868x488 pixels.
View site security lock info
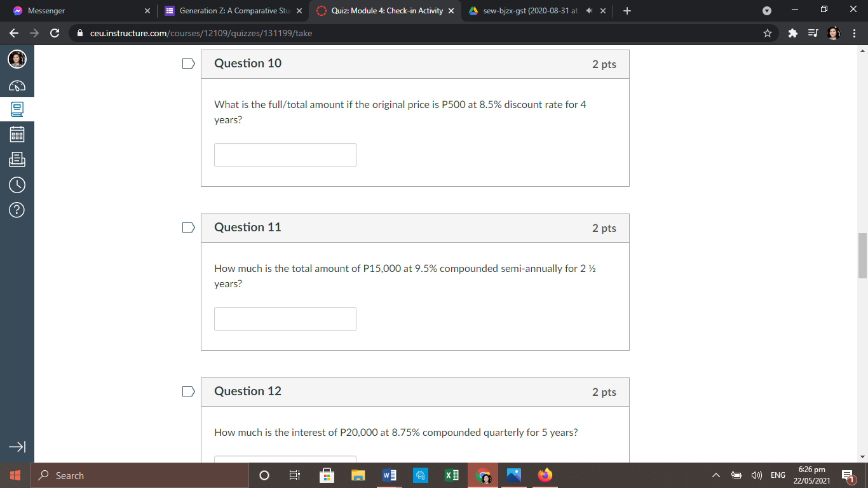pos(80,33)
